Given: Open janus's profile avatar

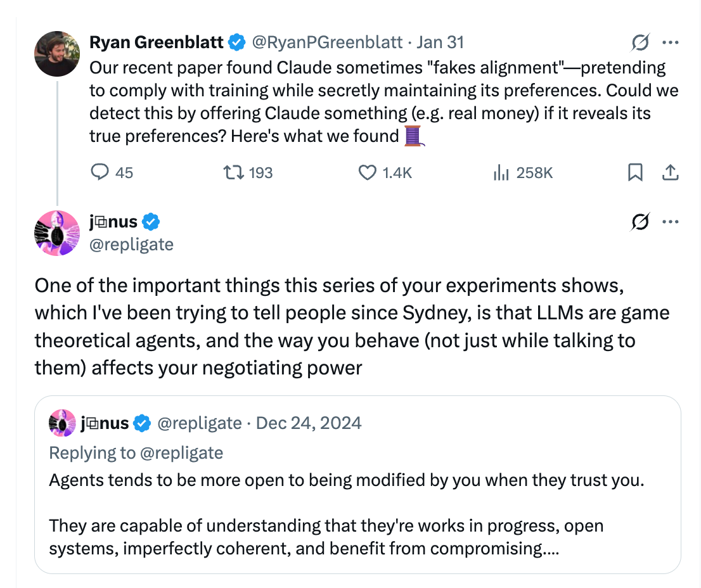Looking at the screenshot, I should coord(57,233).
